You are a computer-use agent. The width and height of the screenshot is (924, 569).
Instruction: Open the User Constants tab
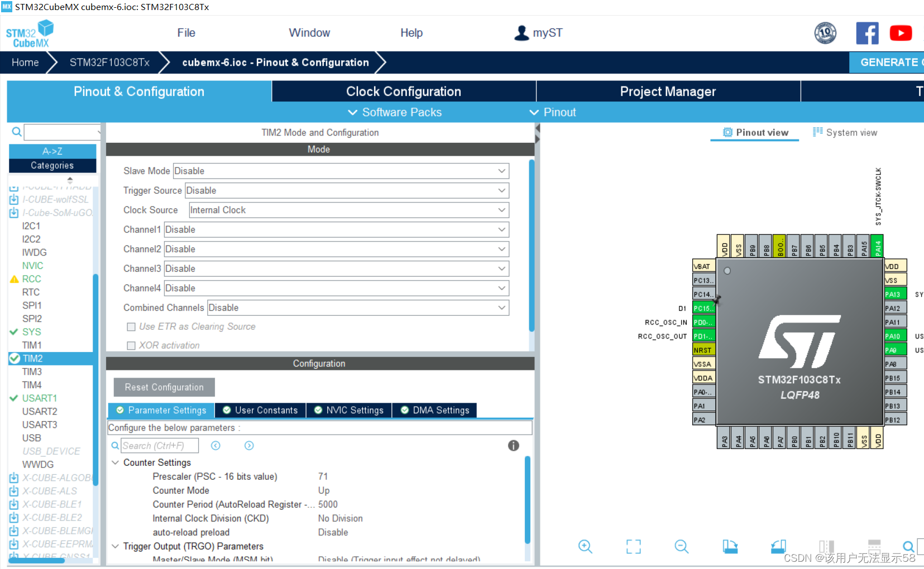coord(260,410)
